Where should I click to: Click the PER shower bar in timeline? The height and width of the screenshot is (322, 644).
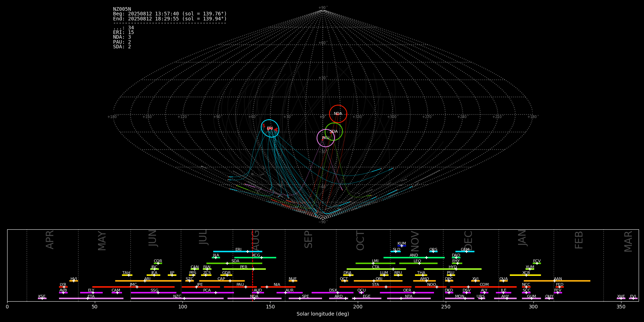tap(244, 269)
